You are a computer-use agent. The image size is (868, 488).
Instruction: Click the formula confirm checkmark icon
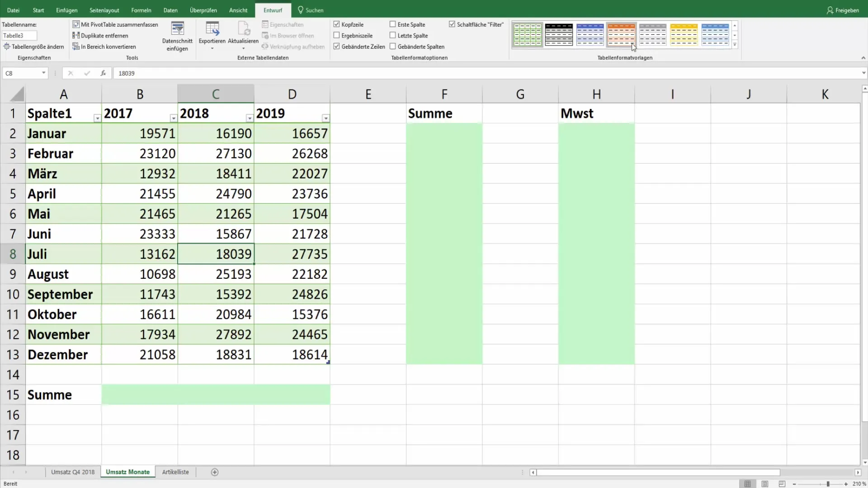click(x=87, y=73)
